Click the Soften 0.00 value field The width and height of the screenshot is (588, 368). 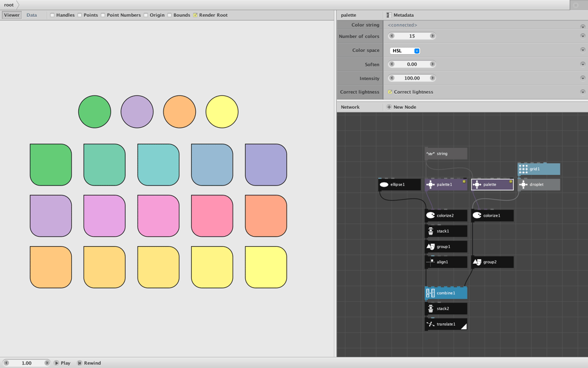click(412, 64)
